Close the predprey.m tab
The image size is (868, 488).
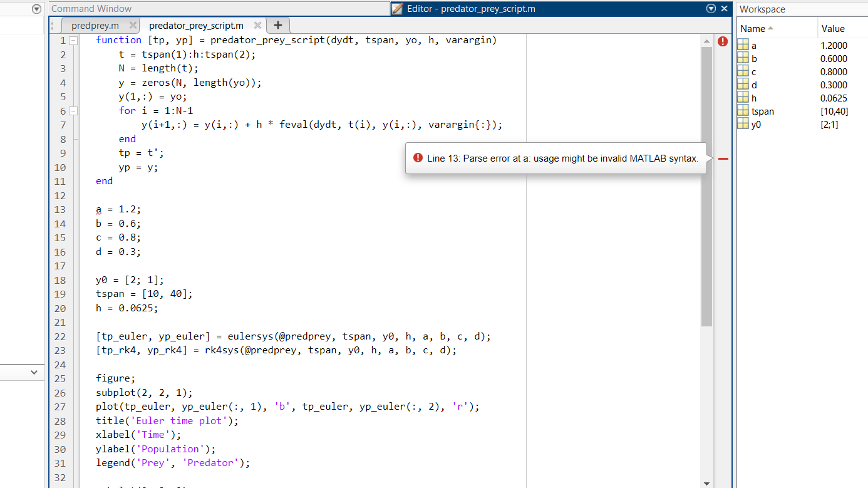(x=132, y=26)
